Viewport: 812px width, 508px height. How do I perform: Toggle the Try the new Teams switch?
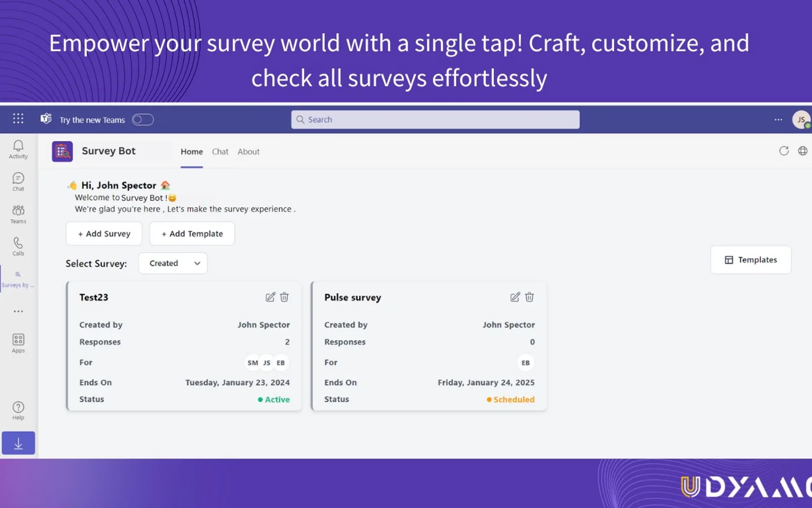[x=143, y=120]
